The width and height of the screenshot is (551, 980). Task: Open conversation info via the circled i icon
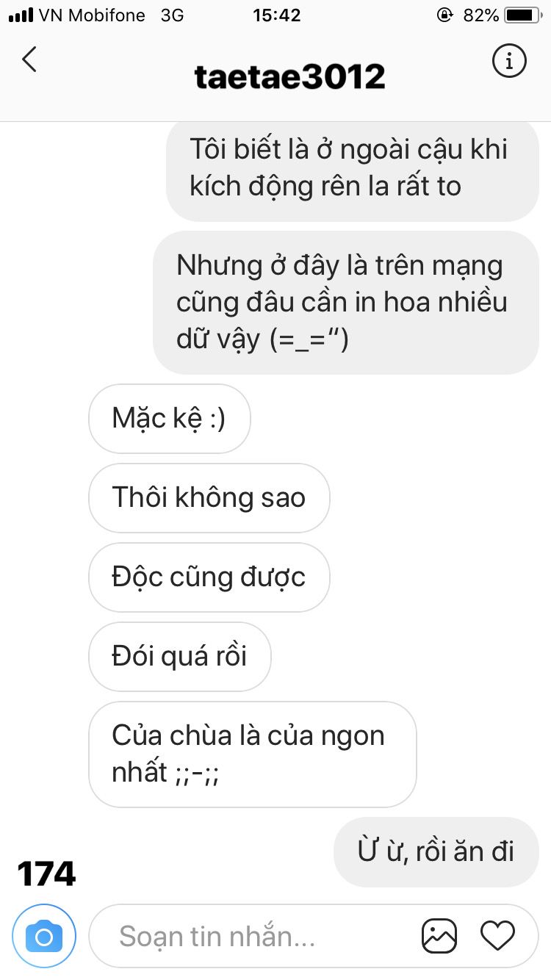509,60
